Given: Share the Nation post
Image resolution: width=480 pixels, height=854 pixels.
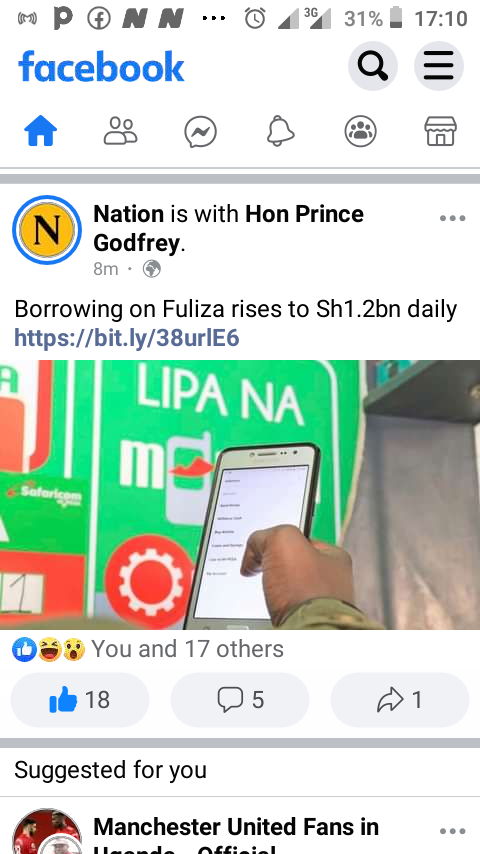Looking at the screenshot, I should point(399,699).
